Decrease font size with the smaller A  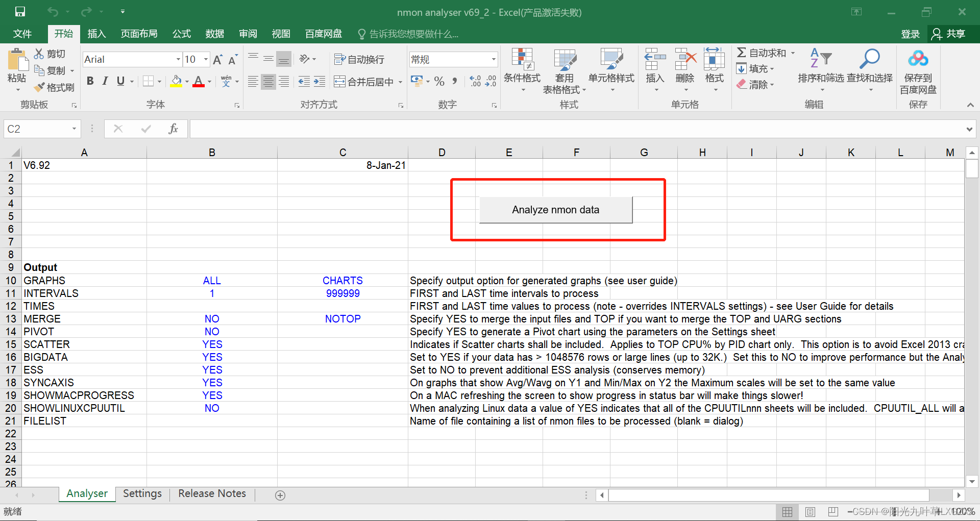click(233, 60)
